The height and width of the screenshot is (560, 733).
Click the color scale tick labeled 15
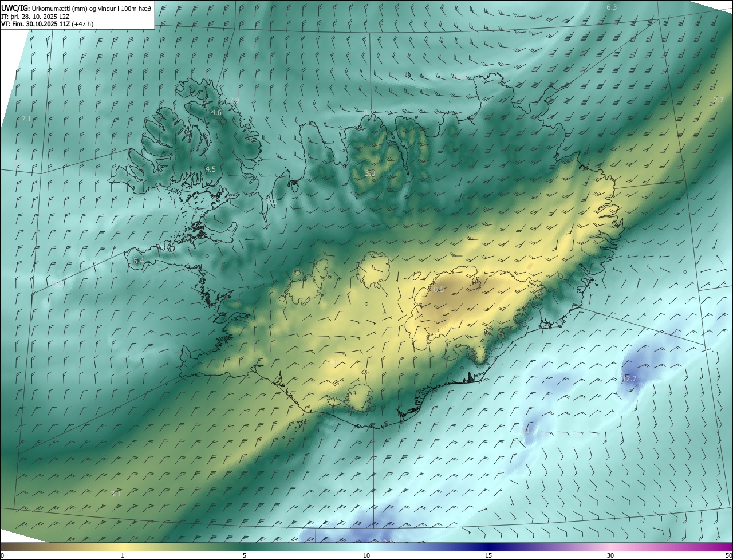tap(488, 556)
